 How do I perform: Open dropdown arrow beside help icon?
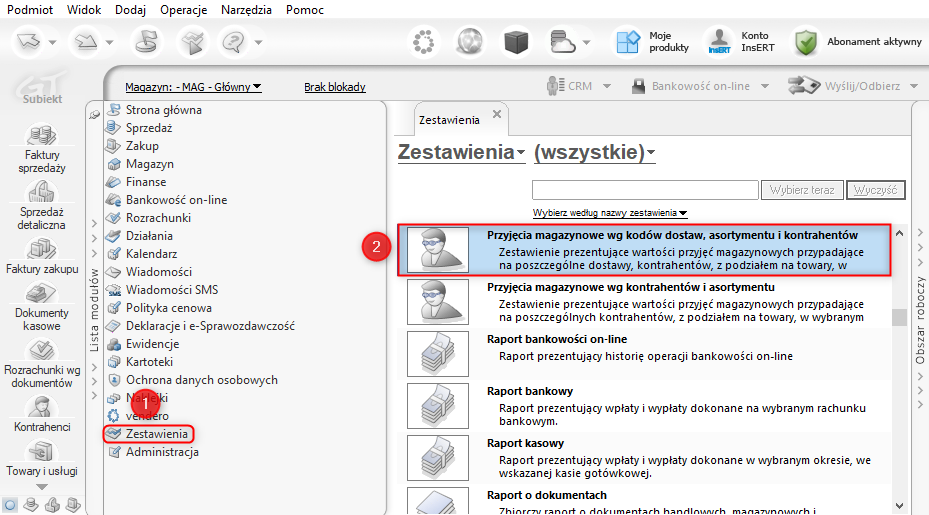click(258, 43)
